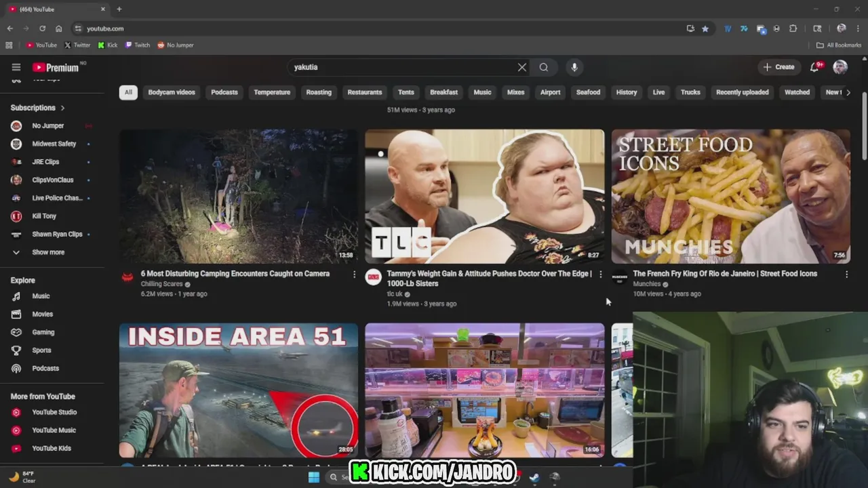This screenshot has height=488, width=868.
Task: Open the French Fry King video thumbnail
Action: [731, 197]
